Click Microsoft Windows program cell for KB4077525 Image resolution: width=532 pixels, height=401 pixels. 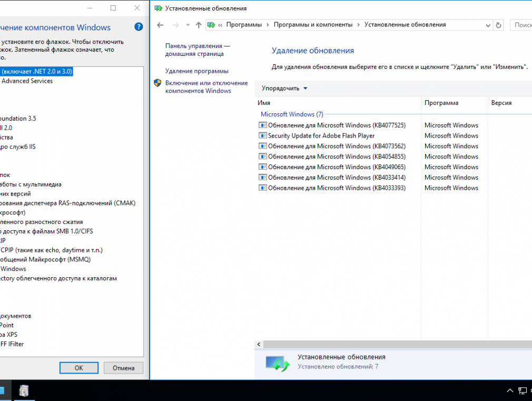pyautogui.click(x=451, y=125)
